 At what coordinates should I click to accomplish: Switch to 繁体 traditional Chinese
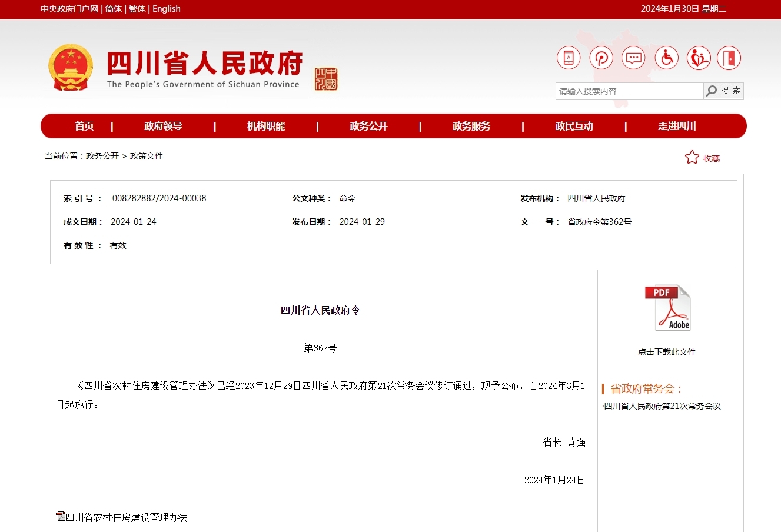point(137,9)
